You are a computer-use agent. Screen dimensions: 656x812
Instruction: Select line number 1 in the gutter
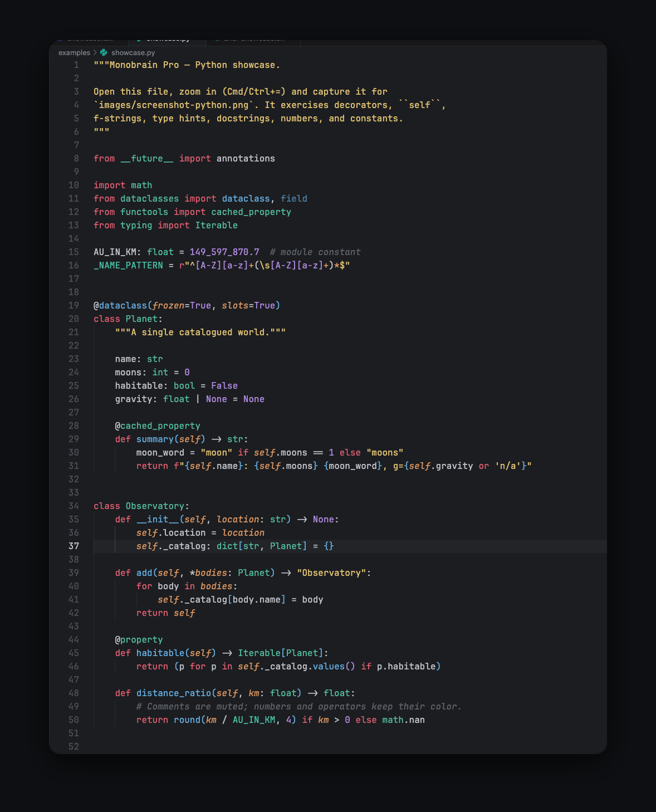tap(76, 65)
